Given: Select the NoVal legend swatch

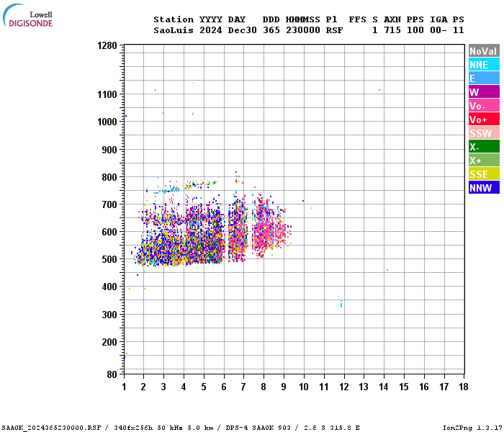Looking at the screenshot, I should click(484, 51).
